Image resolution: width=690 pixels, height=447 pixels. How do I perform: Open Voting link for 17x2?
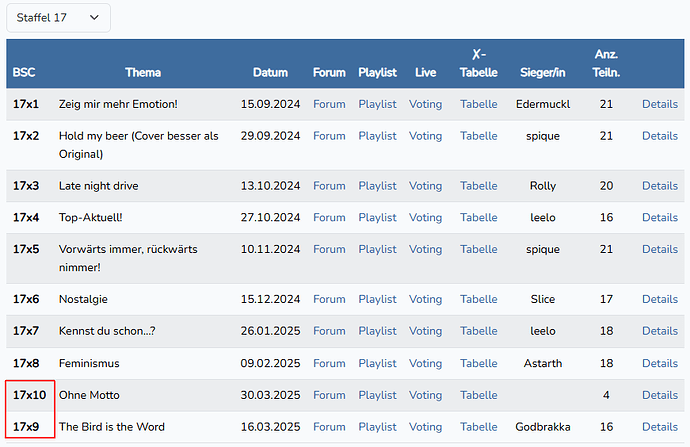(x=425, y=136)
